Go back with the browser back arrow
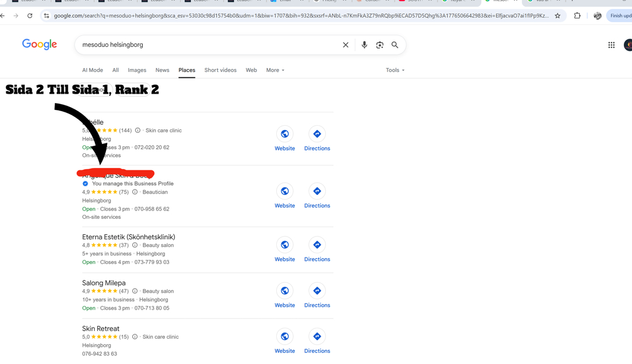632x364 pixels. tap(2, 16)
